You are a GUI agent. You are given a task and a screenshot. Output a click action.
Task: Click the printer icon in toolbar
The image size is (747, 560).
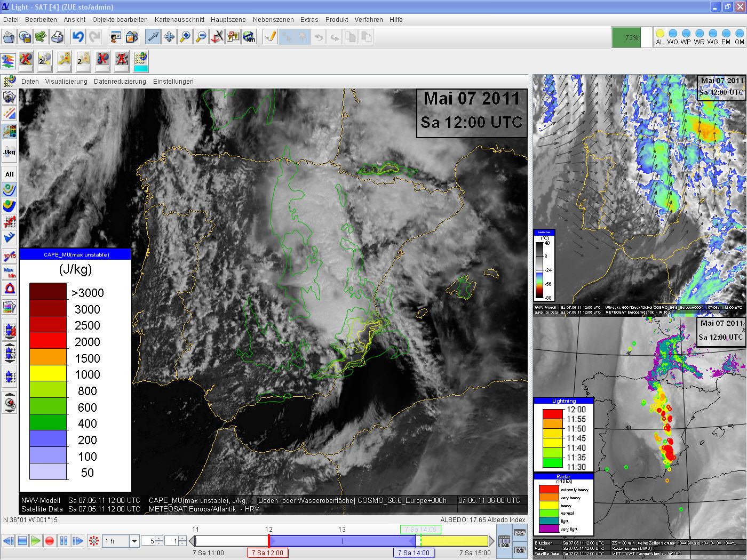57,37
